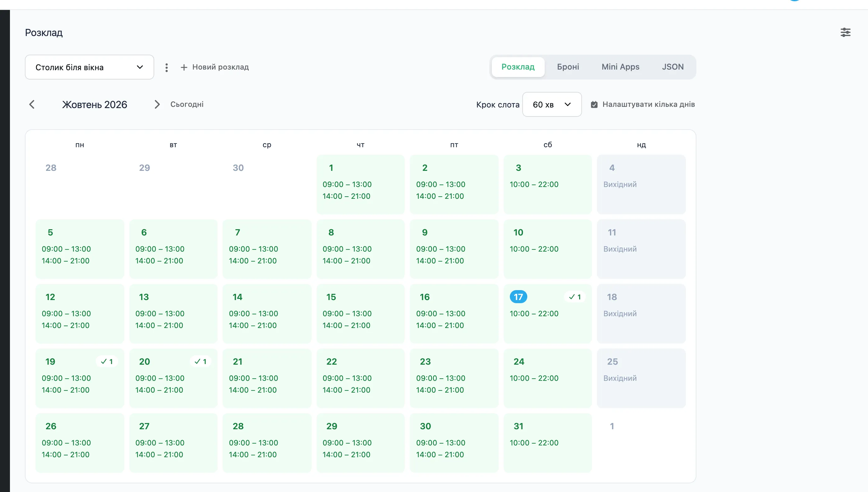The image size is (868, 492).
Task: Click the 'сб' weekday column header
Action: pos(547,145)
